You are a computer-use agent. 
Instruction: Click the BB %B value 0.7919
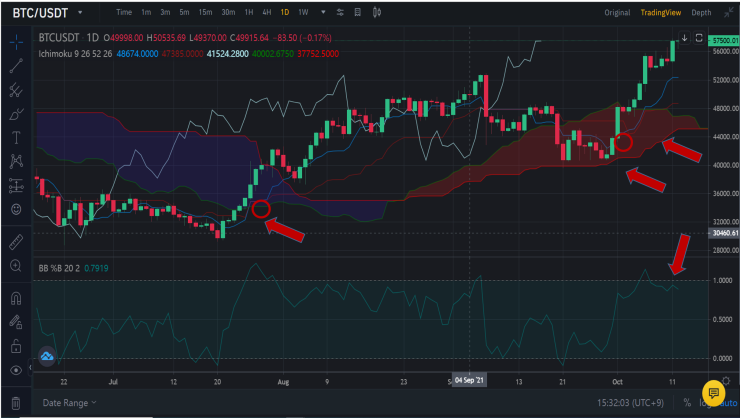point(96,268)
